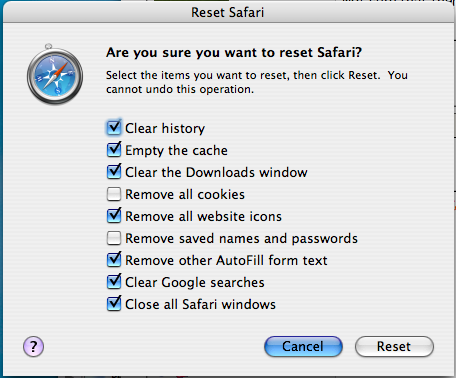Click 'Remove saved names and passwords' label

241,239
